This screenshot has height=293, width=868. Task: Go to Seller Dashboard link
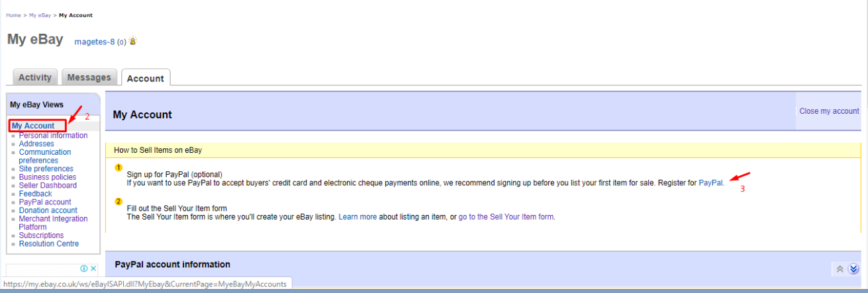[48, 186]
